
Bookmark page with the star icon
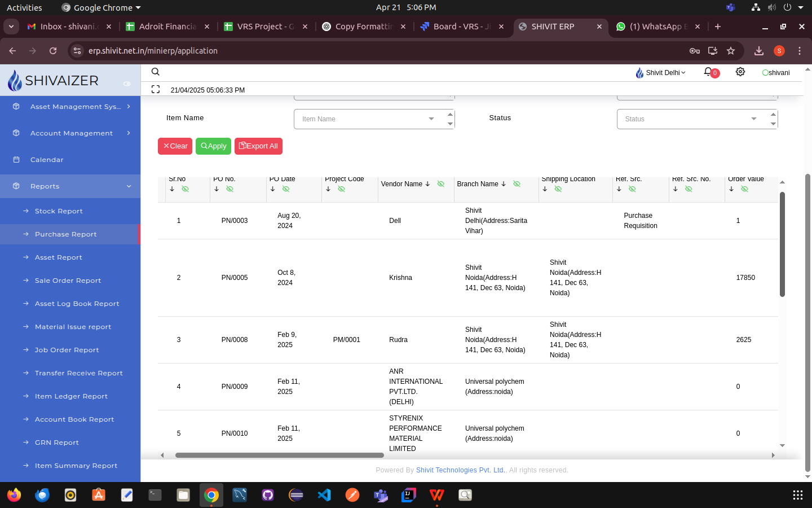pos(731,51)
